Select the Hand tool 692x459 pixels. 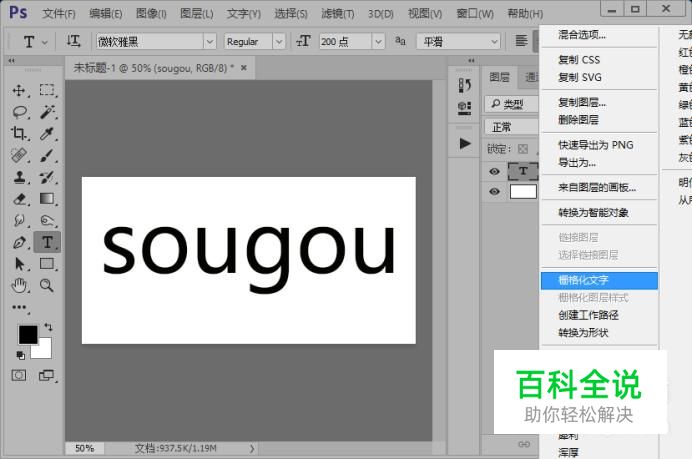point(19,286)
